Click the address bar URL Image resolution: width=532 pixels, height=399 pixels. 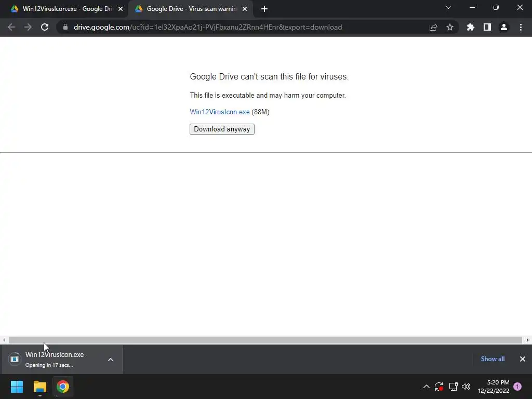[208, 27]
